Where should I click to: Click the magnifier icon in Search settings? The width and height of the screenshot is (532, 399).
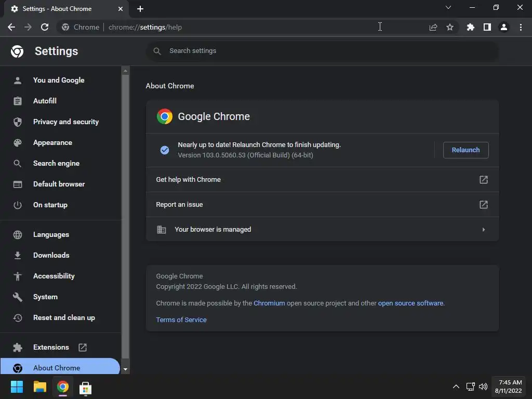[157, 51]
